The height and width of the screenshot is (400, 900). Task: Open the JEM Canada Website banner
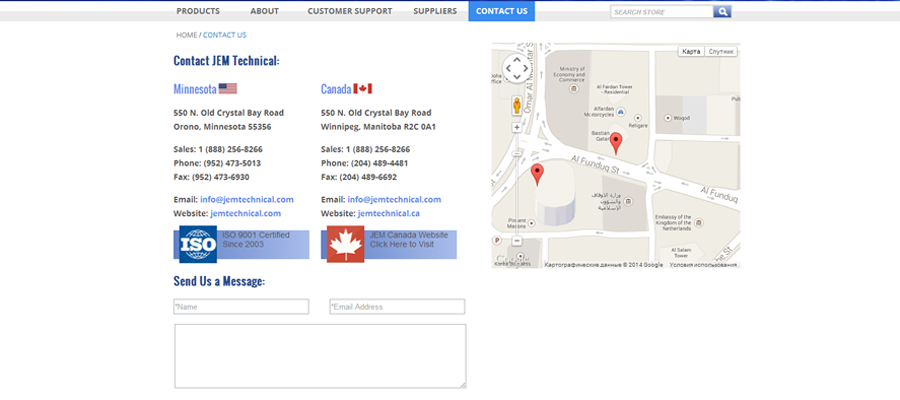click(x=389, y=244)
